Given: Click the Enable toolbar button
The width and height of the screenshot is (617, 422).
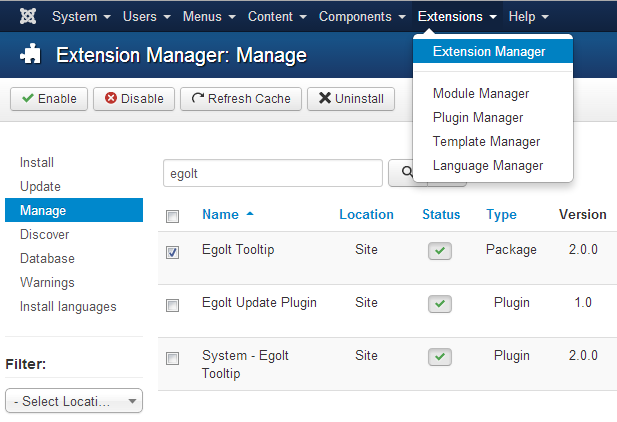Looking at the screenshot, I should click(49, 99).
